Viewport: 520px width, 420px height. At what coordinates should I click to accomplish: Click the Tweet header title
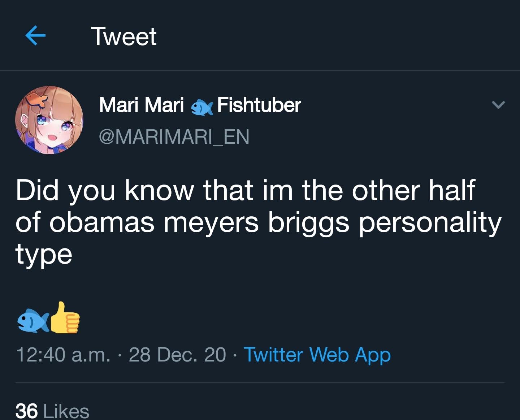pos(124,36)
